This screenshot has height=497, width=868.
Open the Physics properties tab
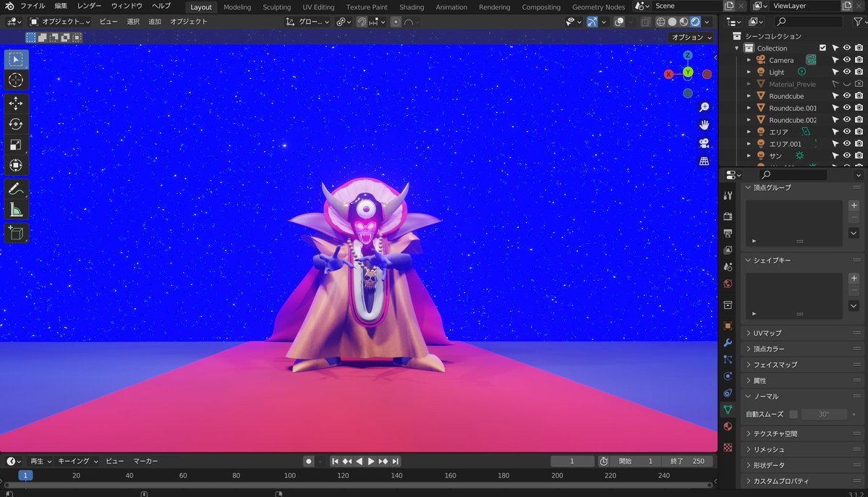pos(728,376)
